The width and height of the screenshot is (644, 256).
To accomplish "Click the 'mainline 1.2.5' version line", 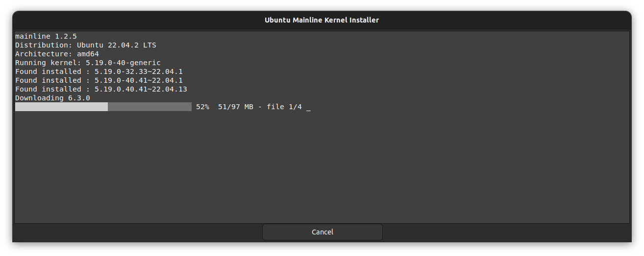I will 46,36.
